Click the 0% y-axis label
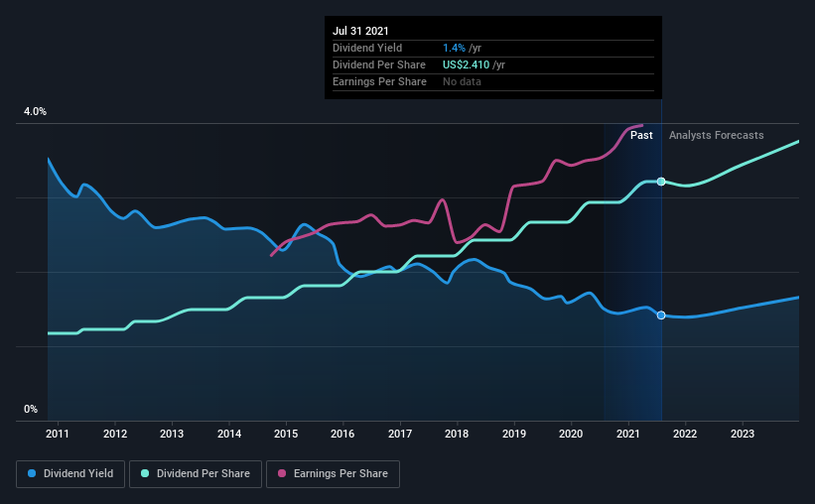 [x=31, y=409]
